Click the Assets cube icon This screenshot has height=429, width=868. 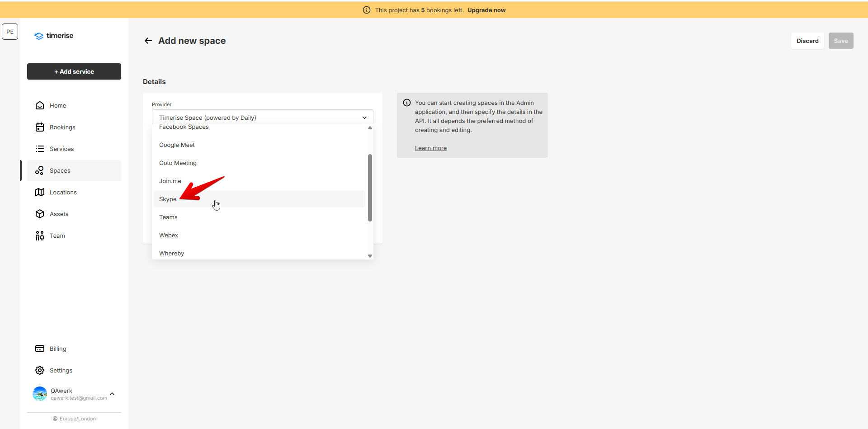[x=40, y=214]
